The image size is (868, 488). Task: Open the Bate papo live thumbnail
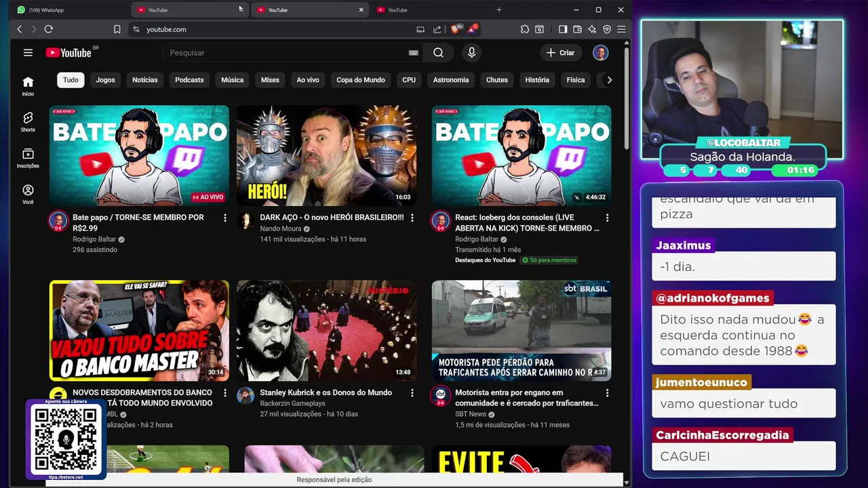pos(139,155)
